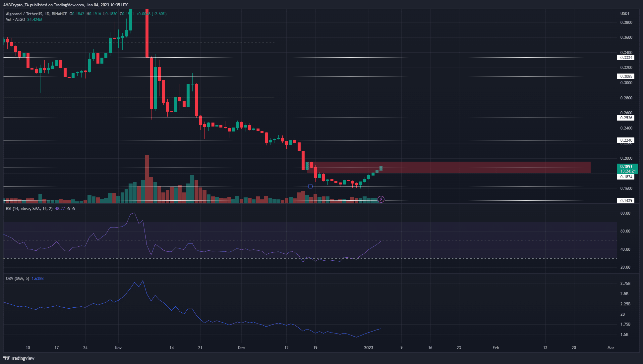Click the 2.75B OBV axis label
The width and height of the screenshot is (643, 364).
pyautogui.click(x=625, y=284)
